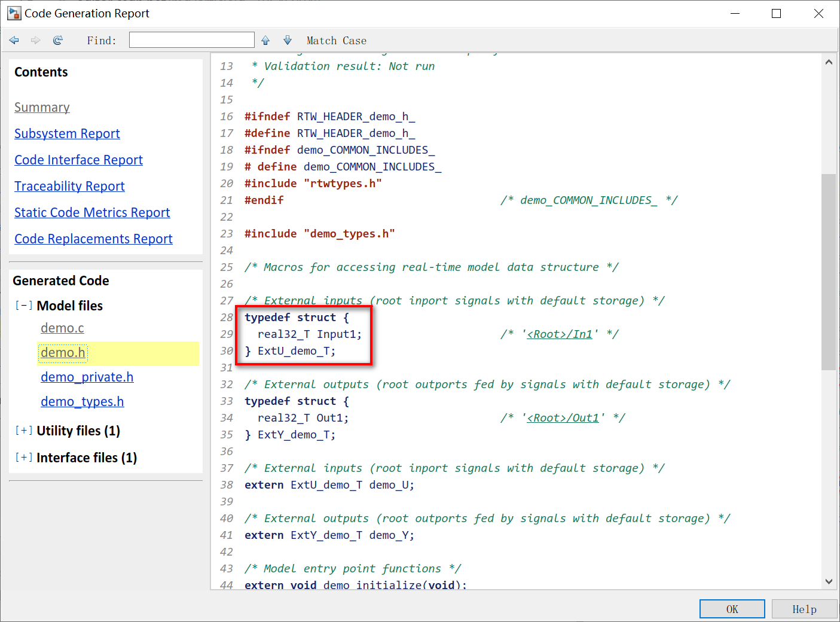Click the 'real32_T Input1;' declaration

click(x=310, y=334)
